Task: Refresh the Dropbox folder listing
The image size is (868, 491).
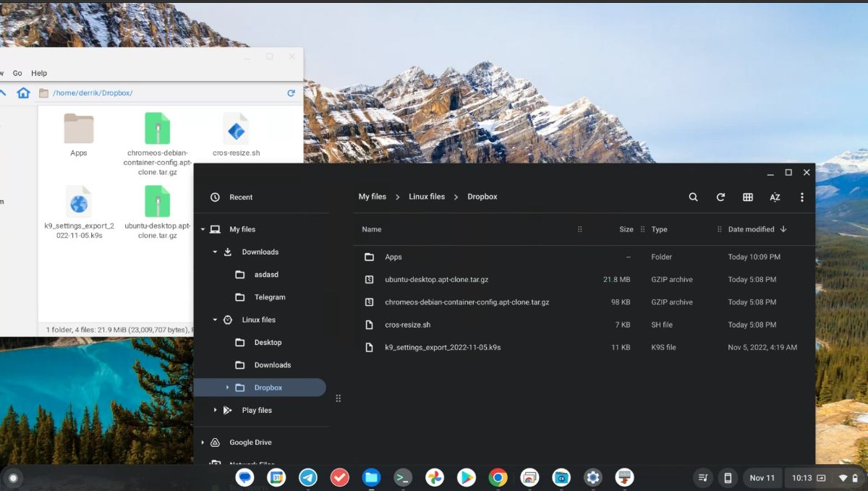Action: tap(720, 197)
